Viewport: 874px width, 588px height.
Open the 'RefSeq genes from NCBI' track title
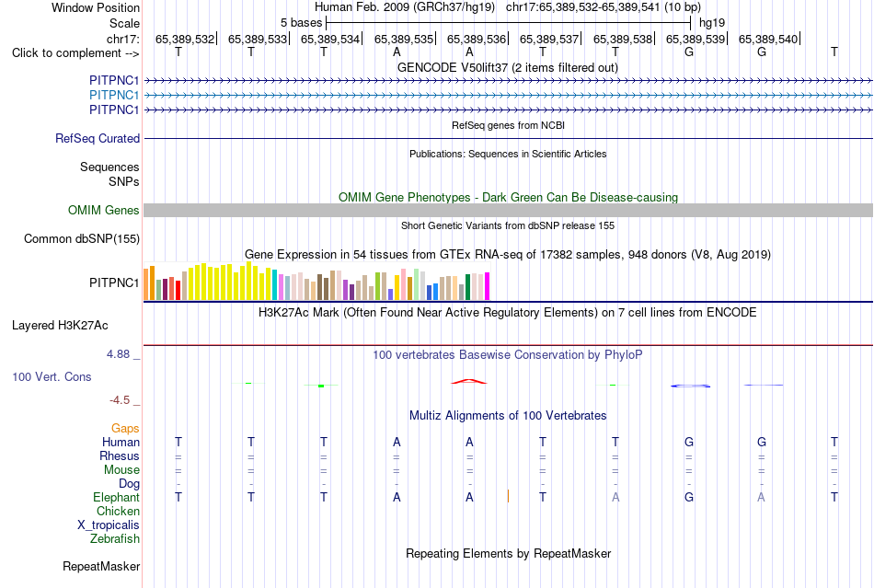tap(508, 125)
